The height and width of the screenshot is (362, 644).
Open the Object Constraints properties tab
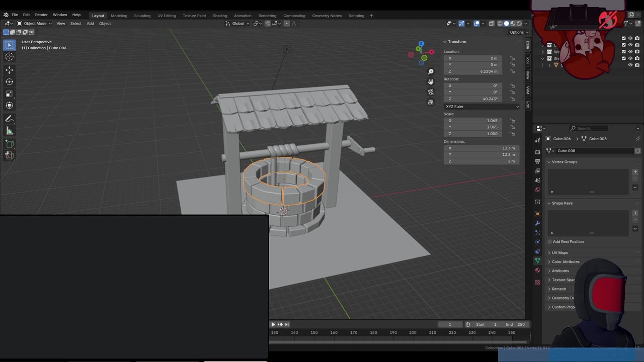[x=537, y=251]
